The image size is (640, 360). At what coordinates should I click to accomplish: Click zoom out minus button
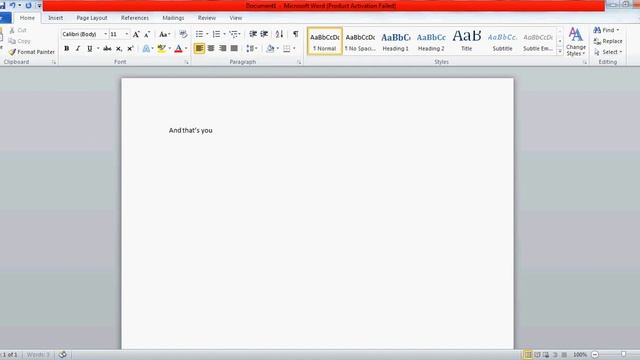coord(595,355)
